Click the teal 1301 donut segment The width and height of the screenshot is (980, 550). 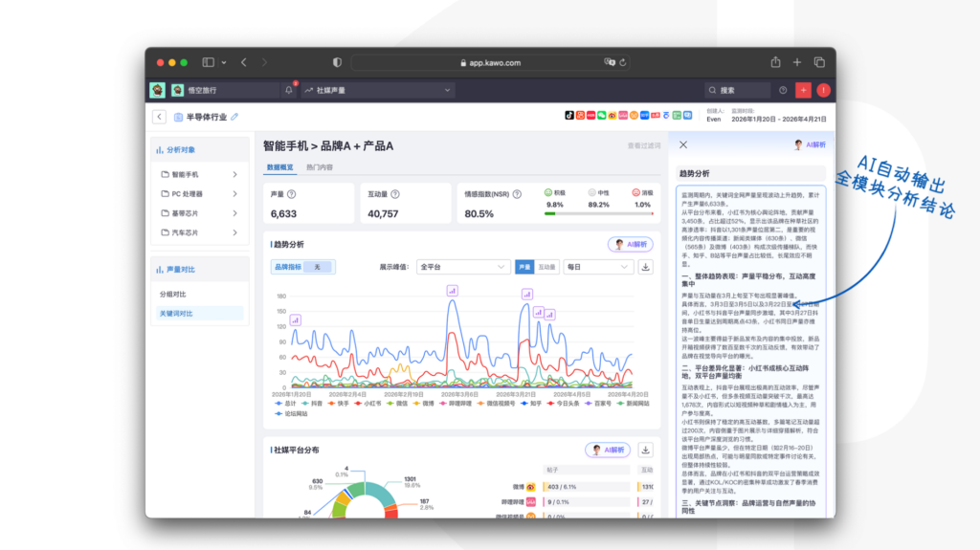point(382,494)
